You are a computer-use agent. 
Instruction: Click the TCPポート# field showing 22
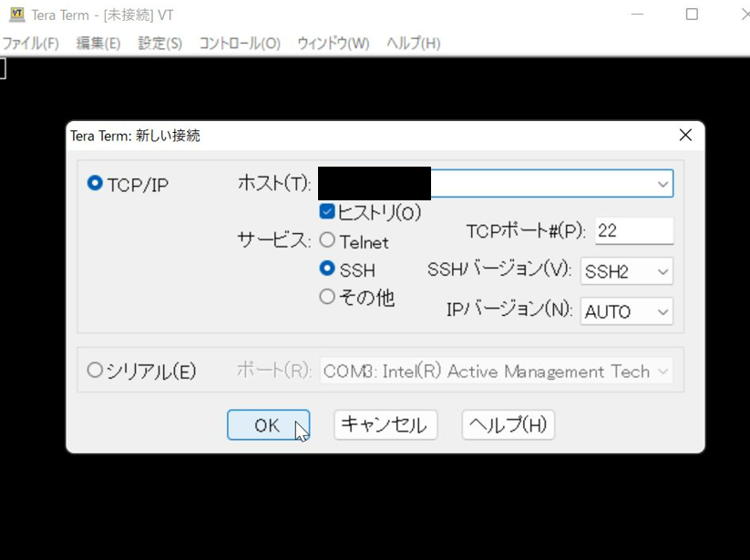pyautogui.click(x=634, y=230)
